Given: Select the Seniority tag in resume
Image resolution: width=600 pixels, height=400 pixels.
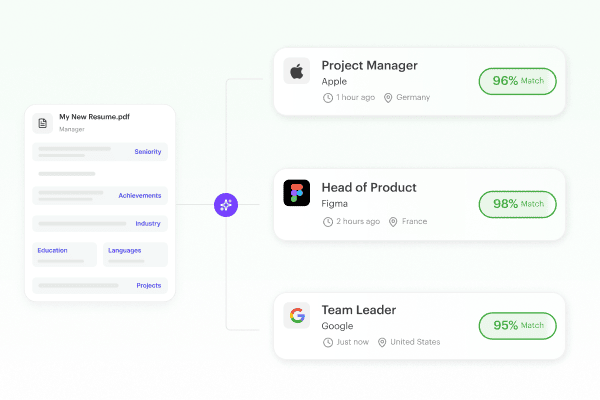Looking at the screenshot, I should click(x=148, y=152).
